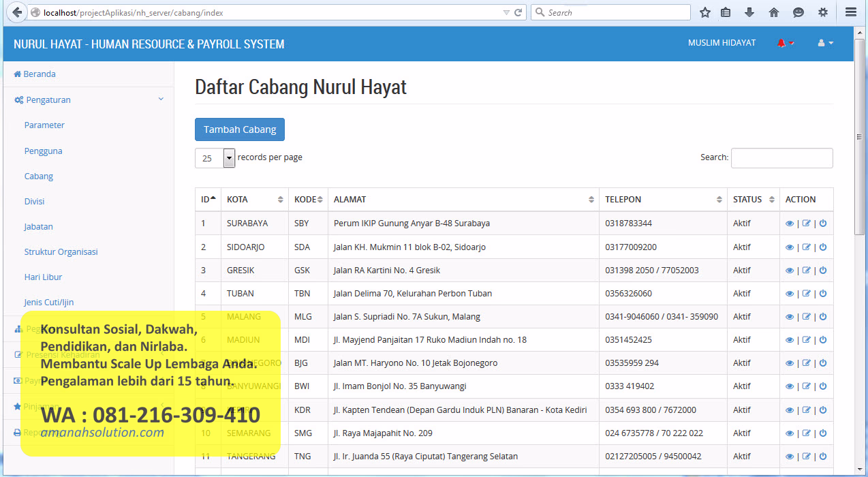The height and width of the screenshot is (477, 868).
Task: Open the Divisi sidebar link
Action: [x=34, y=202]
